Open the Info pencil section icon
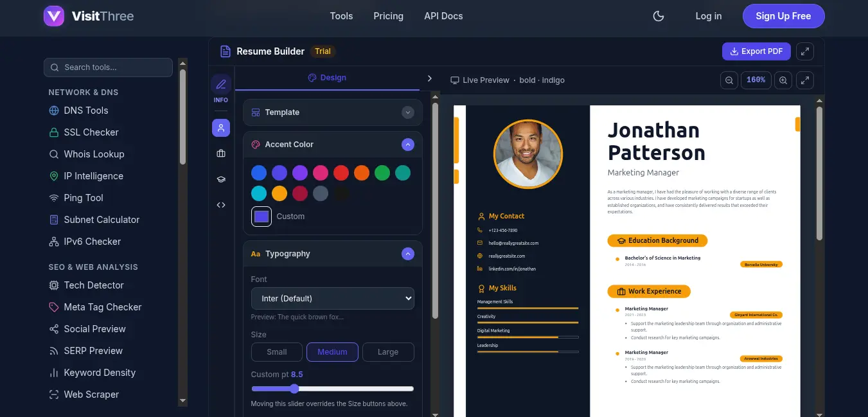Image resolution: width=868 pixels, height=417 pixels. pos(221,84)
